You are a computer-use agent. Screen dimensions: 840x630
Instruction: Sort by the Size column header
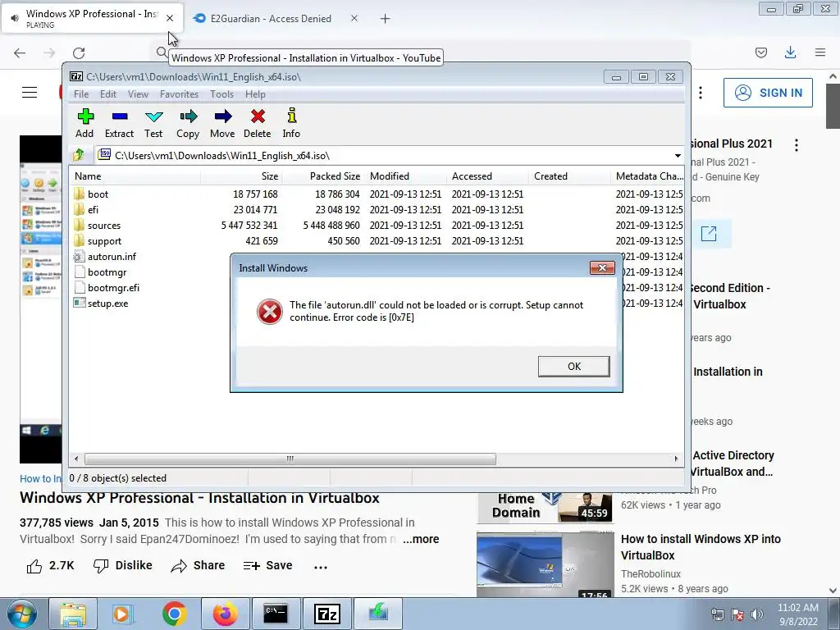click(x=242, y=176)
